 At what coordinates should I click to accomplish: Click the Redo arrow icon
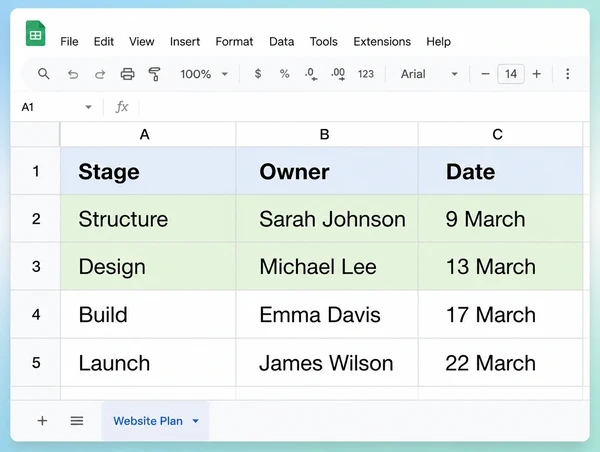click(x=100, y=74)
